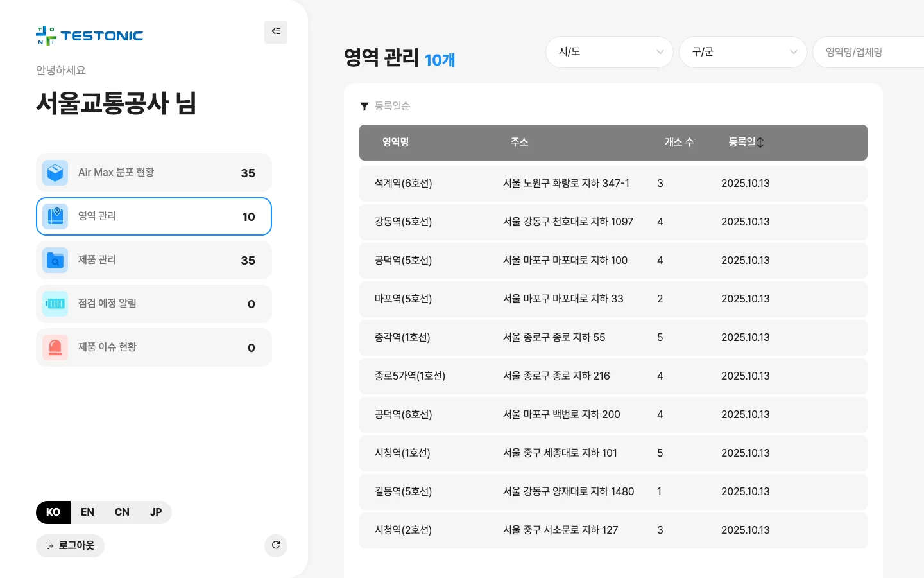The width and height of the screenshot is (924, 578).
Task: Click the filter funnel icon
Action: coord(364,107)
